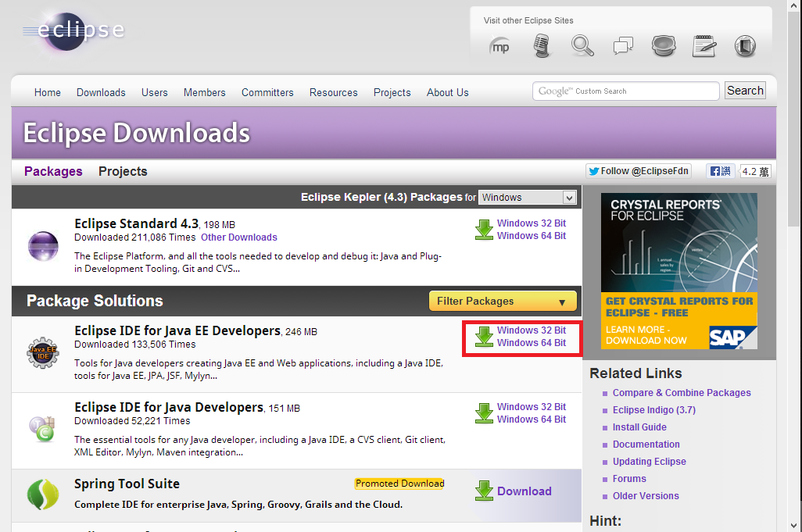Click the Java Developers package icon

coord(42,430)
